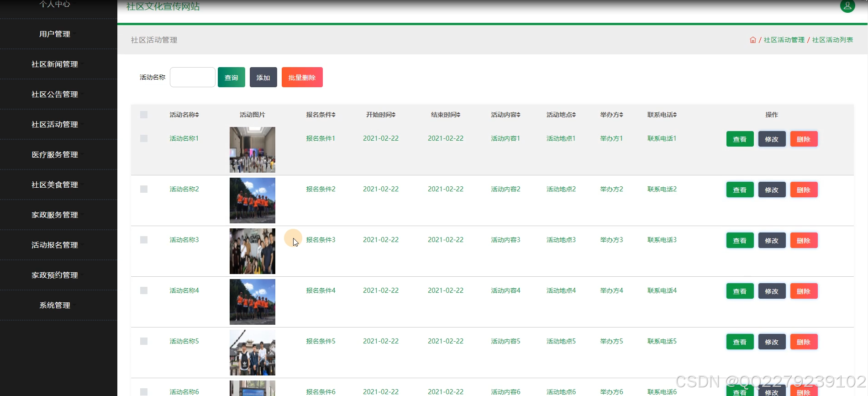Delete 活动名称5 with 删除 button

click(804, 342)
